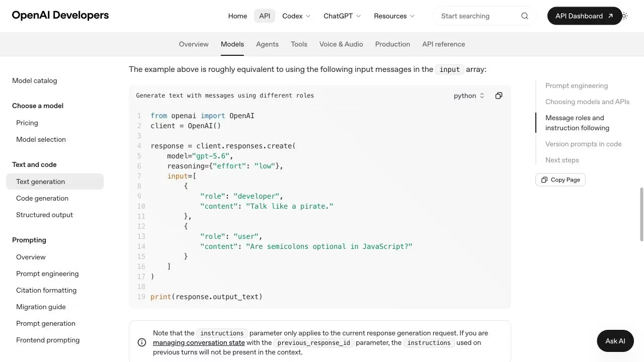Open Citation formatting in sidebar
Viewport: 644px width, 362px height.
point(46,291)
